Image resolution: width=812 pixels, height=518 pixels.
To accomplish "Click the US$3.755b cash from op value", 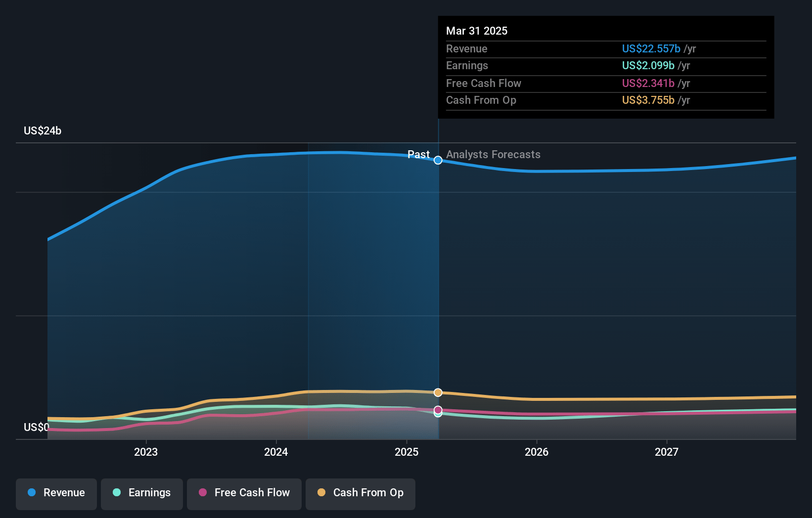I will [x=648, y=100].
